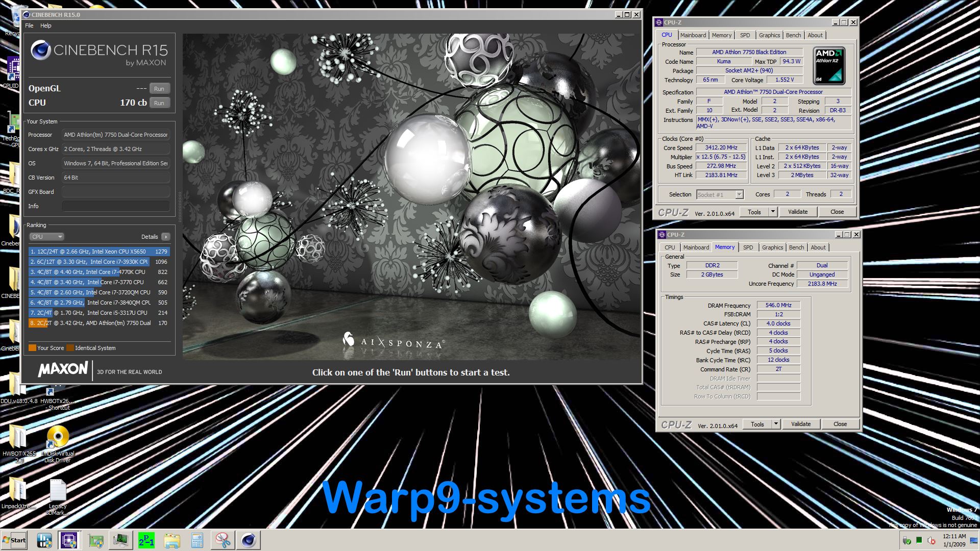Click green CPU usage tray icon
The width and height of the screenshot is (980, 551).
click(919, 540)
